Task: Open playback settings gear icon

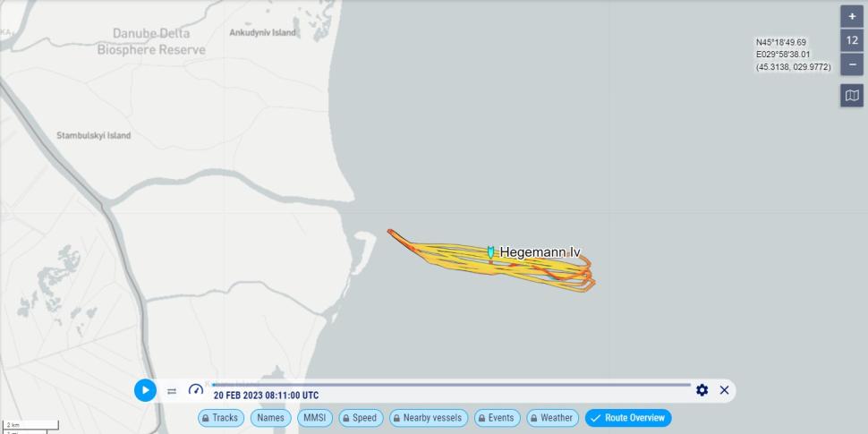Action: click(702, 390)
